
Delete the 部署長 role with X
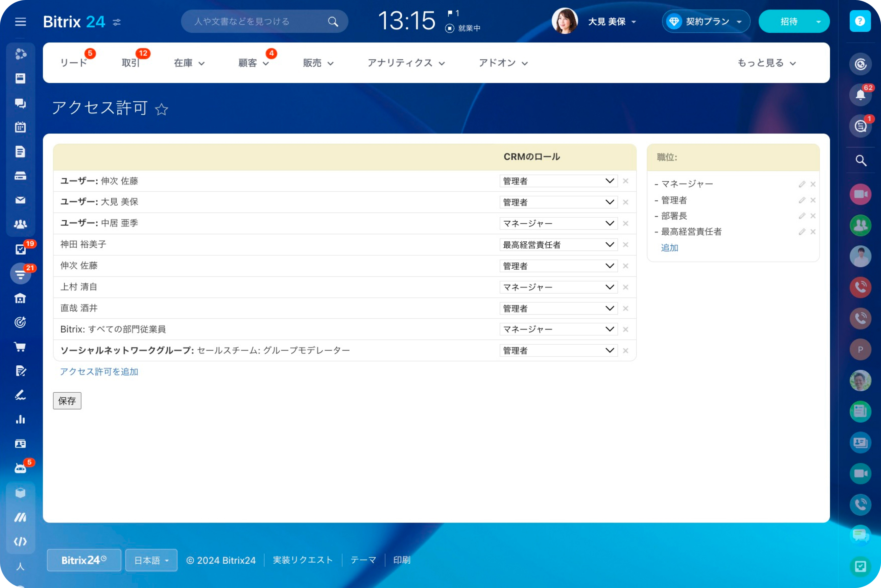tap(813, 216)
